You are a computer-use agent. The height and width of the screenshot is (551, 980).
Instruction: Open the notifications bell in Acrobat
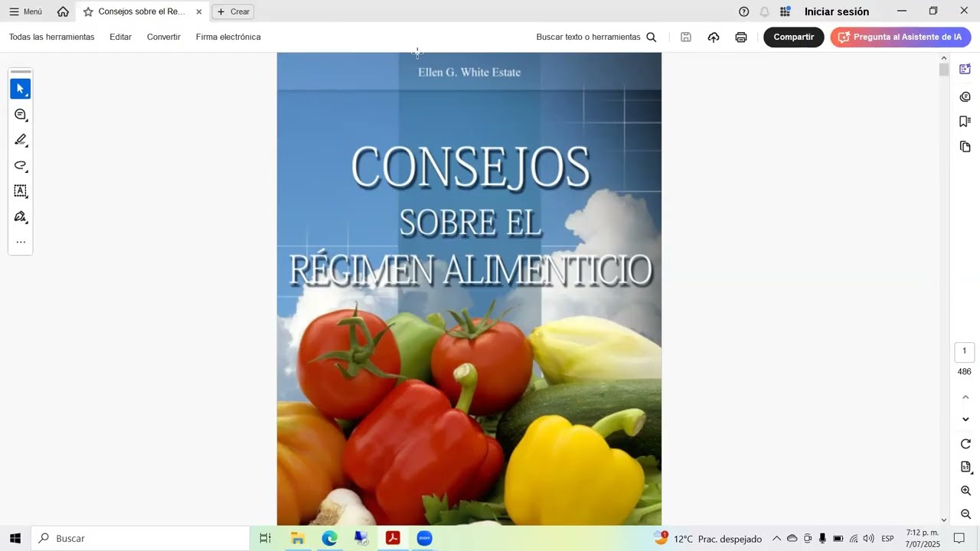tap(764, 11)
